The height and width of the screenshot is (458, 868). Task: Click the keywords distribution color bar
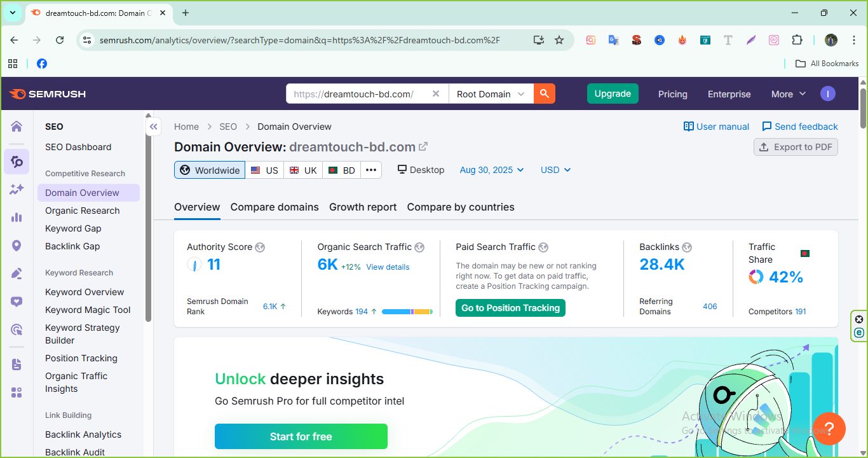[x=407, y=312]
